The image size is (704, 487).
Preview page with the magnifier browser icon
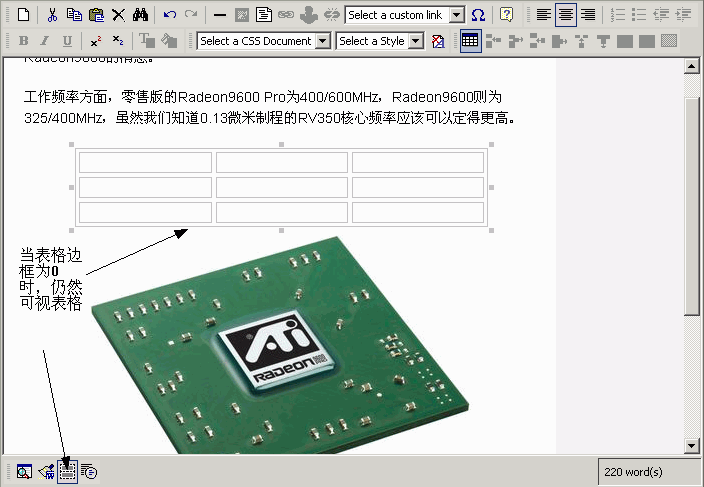pyautogui.click(x=24, y=472)
